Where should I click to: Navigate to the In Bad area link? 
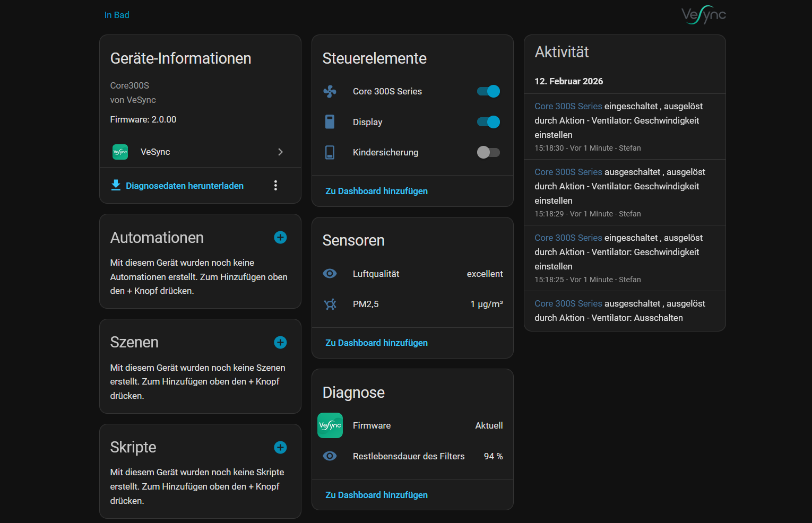tap(117, 15)
